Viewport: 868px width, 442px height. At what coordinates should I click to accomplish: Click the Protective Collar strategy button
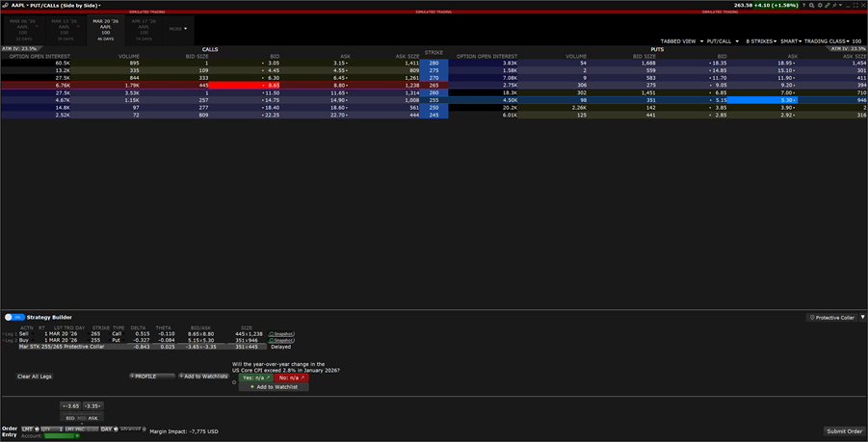pos(831,318)
